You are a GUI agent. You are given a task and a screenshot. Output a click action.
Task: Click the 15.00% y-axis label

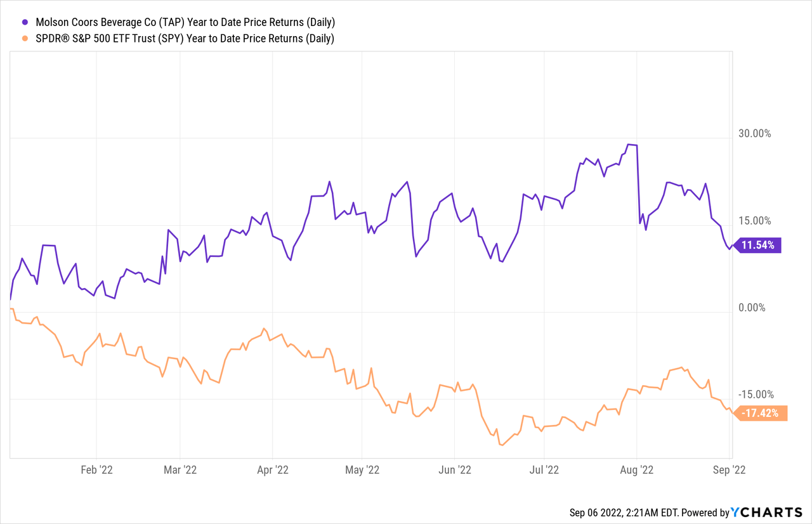[x=754, y=221]
